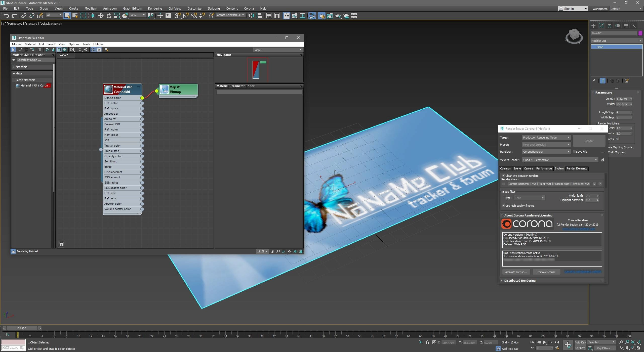Open the Workspaces Default dropdown

click(626, 9)
